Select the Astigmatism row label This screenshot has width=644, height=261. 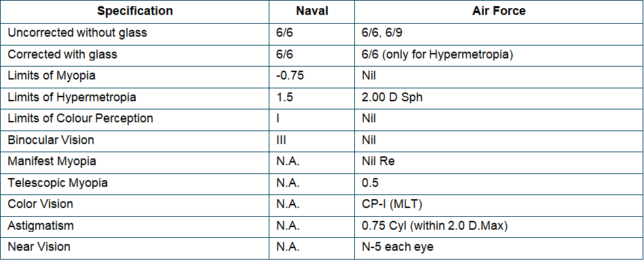[40, 225]
